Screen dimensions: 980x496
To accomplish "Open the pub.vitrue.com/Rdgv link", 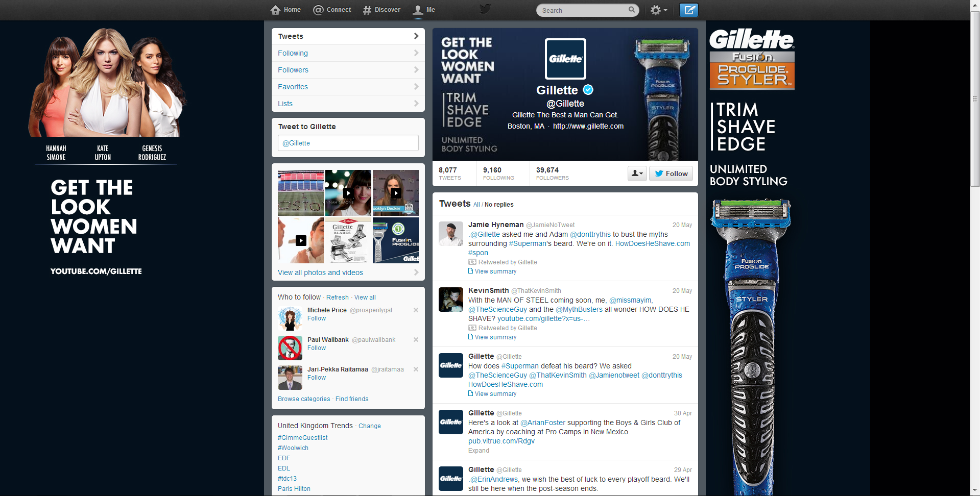I will [501, 441].
